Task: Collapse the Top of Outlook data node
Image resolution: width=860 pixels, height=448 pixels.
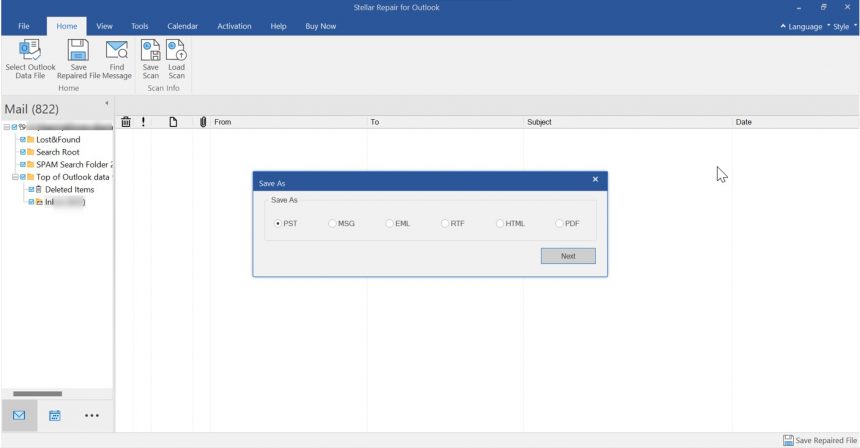Action: coord(15,177)
